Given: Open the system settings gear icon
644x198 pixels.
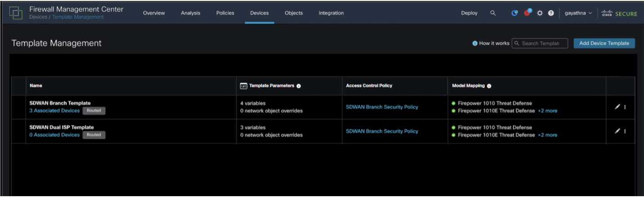Looking at the screenshot, I should coord(540,13).
